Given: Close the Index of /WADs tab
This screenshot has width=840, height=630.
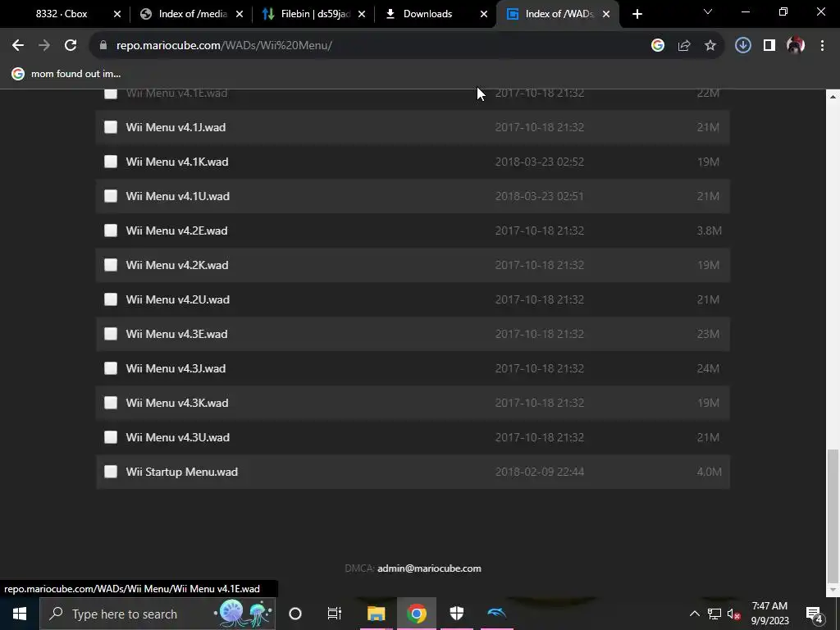Looking at the screenshot, I should (x=606, y=15).
